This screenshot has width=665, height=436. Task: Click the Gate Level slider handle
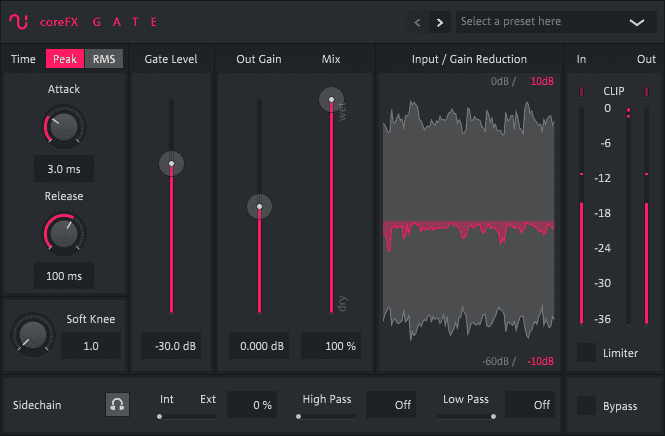tap(171, 163)
